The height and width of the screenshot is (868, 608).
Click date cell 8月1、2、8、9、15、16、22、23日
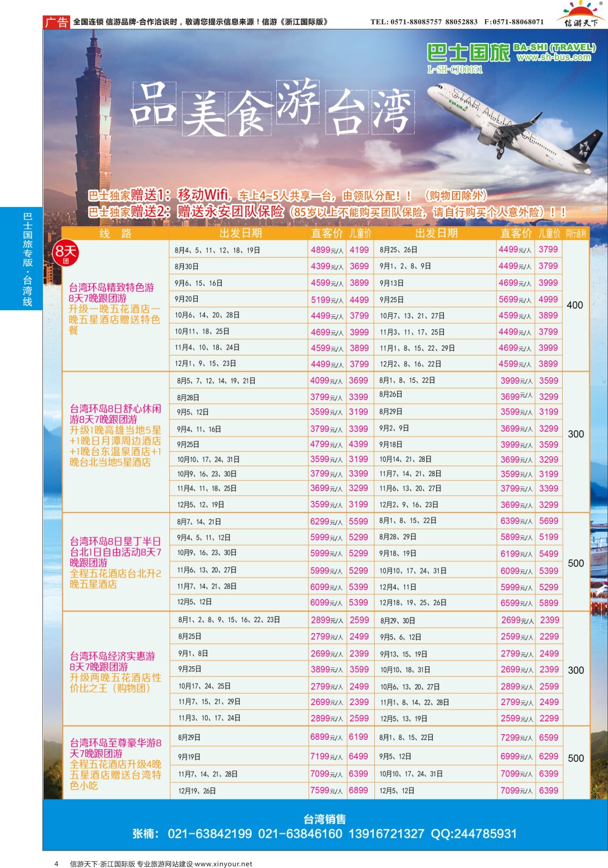tap(229, 620)
